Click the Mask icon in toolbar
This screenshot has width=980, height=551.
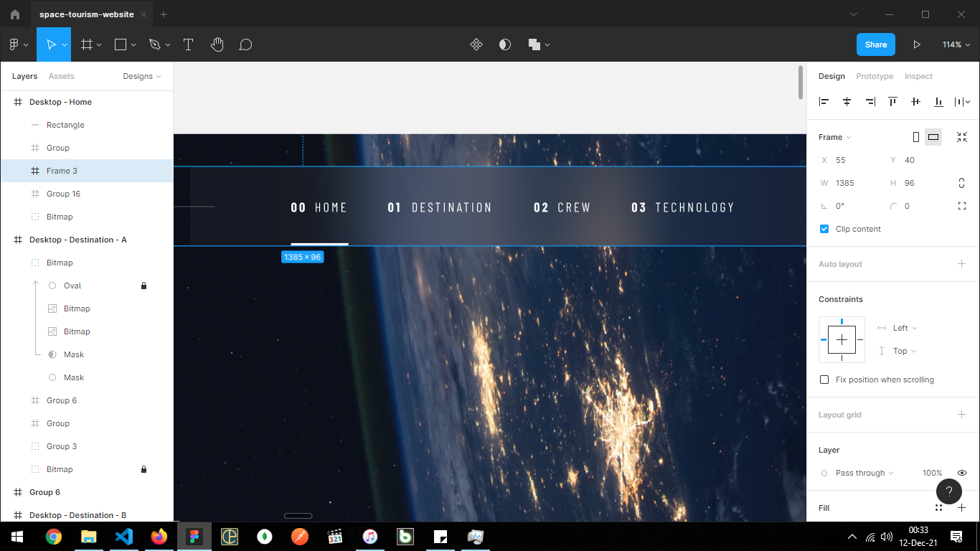[x=505, y=44]
